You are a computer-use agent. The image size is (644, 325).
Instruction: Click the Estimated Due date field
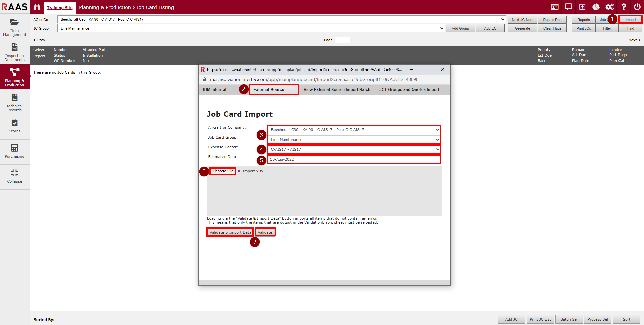[354, 159]
